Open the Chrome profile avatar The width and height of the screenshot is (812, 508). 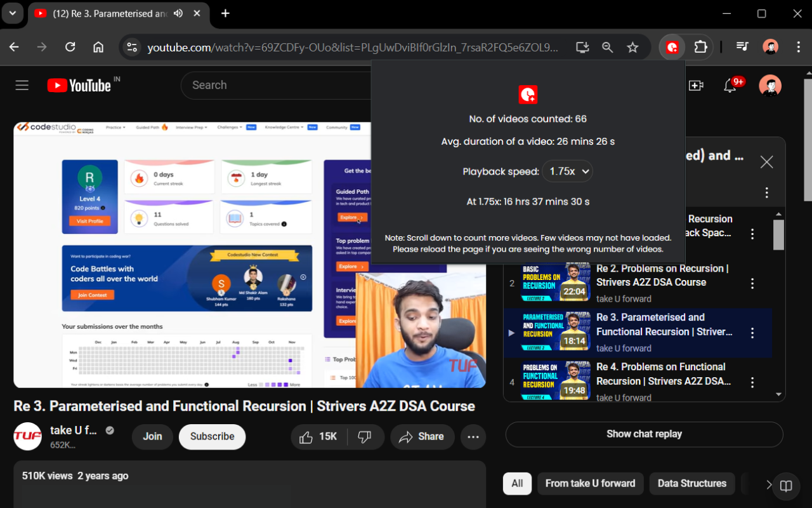click(x=770, y=47)
